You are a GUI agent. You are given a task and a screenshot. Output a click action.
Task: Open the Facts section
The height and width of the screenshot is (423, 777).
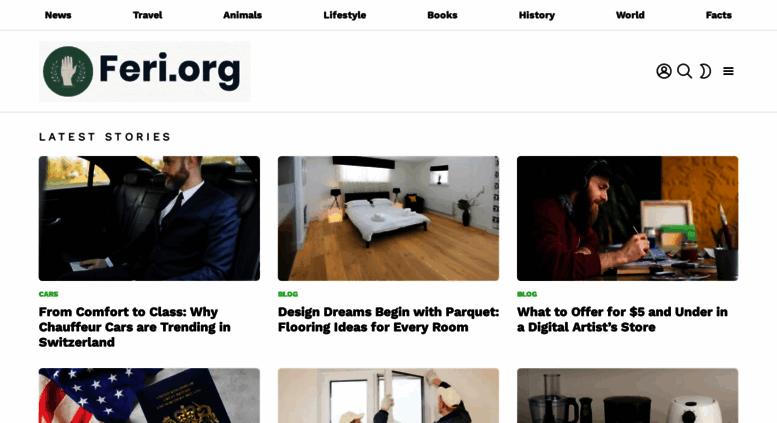[x=719, y=15]
